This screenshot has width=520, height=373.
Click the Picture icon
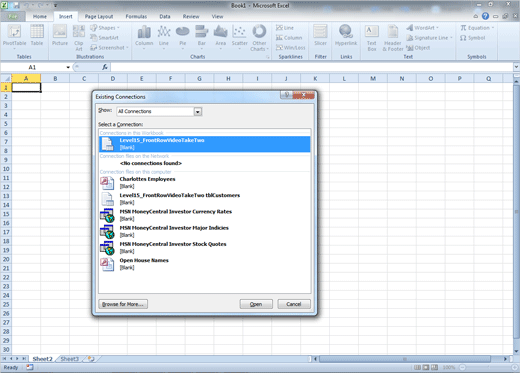60,35
